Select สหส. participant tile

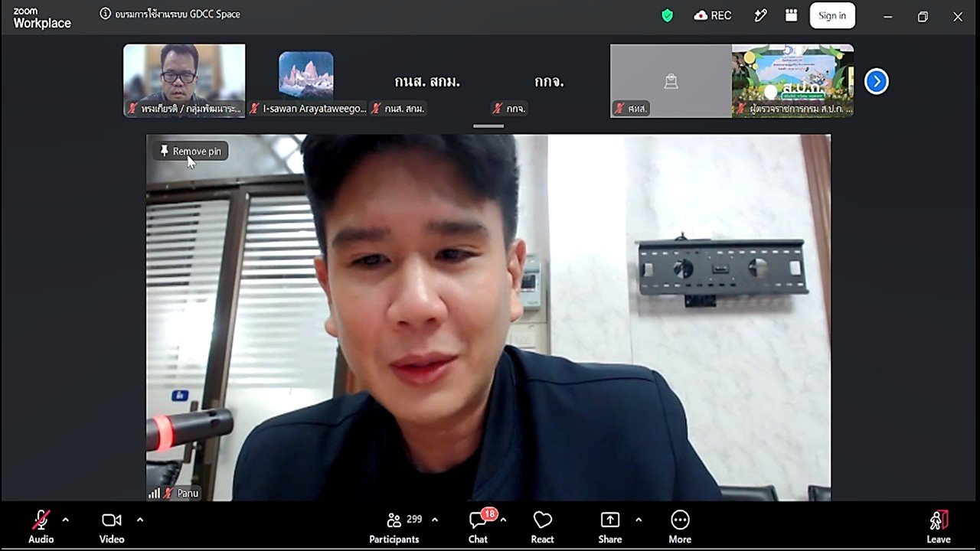pos(671,80)
